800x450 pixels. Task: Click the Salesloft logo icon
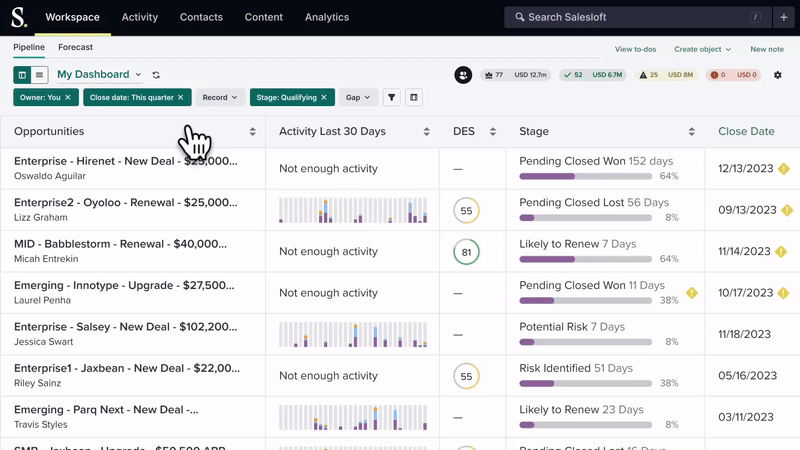pos(19,17)
